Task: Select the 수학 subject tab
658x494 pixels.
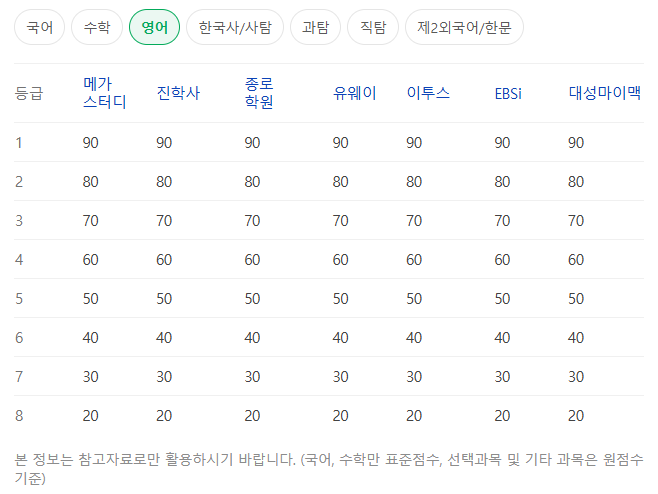Action: point(97,27)
